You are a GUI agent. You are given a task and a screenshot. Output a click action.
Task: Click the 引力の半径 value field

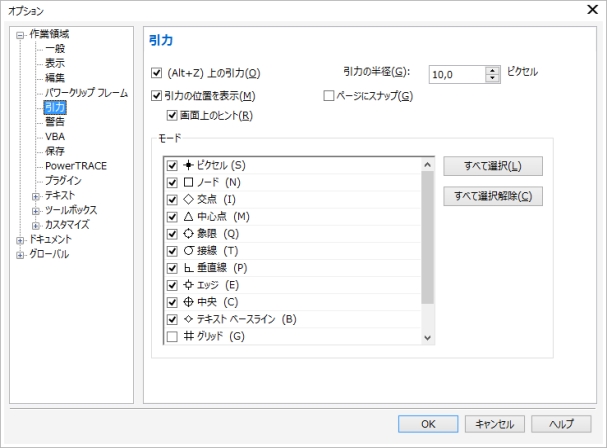point(457,74)
